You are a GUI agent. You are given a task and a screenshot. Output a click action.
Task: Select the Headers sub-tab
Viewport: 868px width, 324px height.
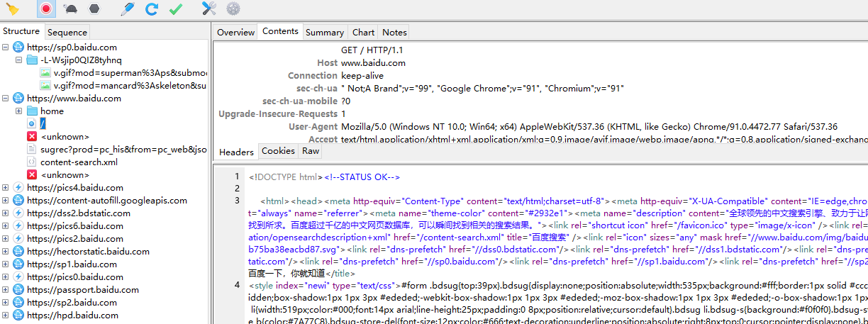click(236, 152)
